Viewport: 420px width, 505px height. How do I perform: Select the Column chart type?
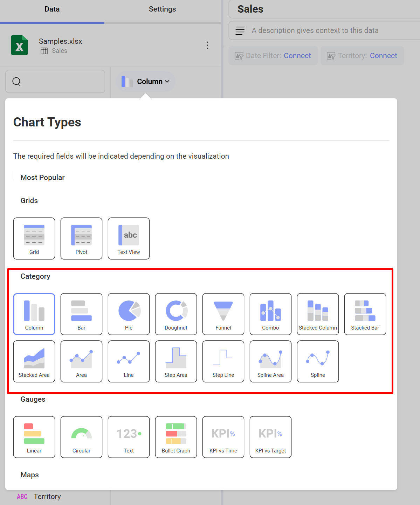coord(34,314)
